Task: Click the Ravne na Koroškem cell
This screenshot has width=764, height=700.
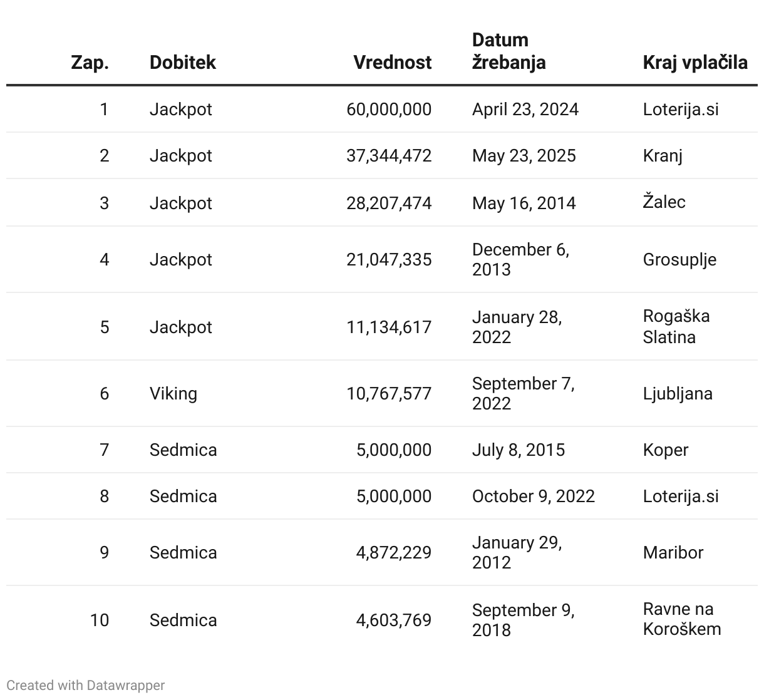Action: pos(681,619)
